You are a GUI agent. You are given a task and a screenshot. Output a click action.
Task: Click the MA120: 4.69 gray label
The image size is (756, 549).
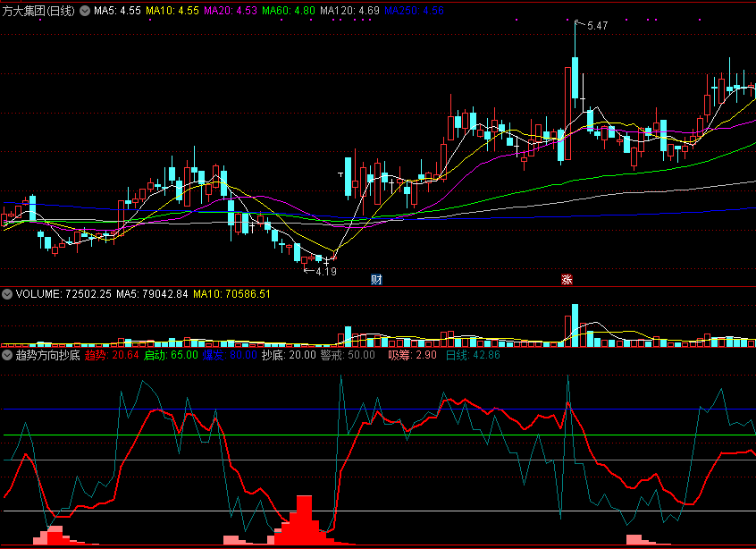[x=349, y=11]
